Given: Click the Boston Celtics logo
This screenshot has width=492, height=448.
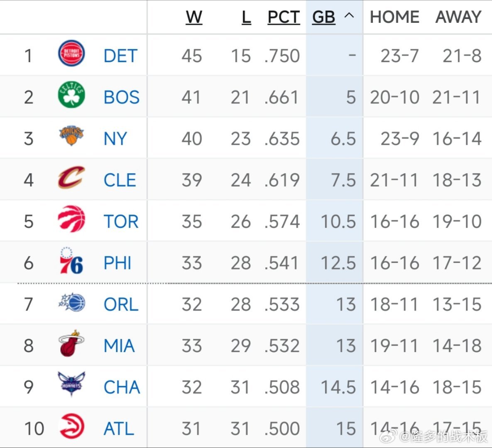Looking at the screenshot, I should pos(71,96).
